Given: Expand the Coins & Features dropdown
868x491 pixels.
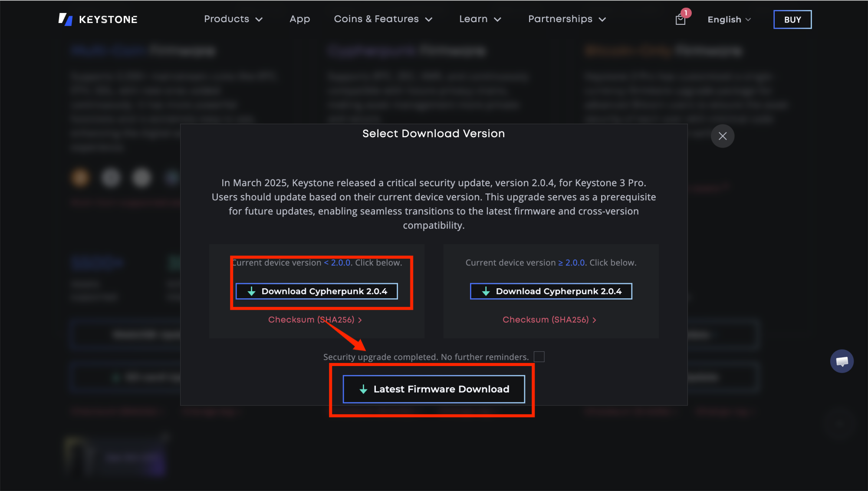Looking at the screenshot, I should tap(383, 19).
